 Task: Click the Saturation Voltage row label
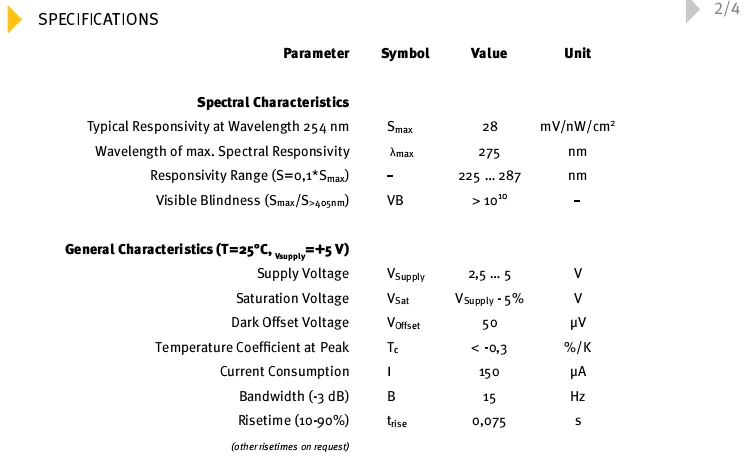tap(292, 298)
